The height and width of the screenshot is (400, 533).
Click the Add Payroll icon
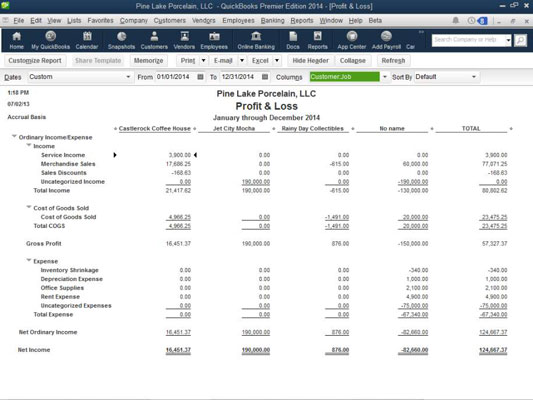386,40
